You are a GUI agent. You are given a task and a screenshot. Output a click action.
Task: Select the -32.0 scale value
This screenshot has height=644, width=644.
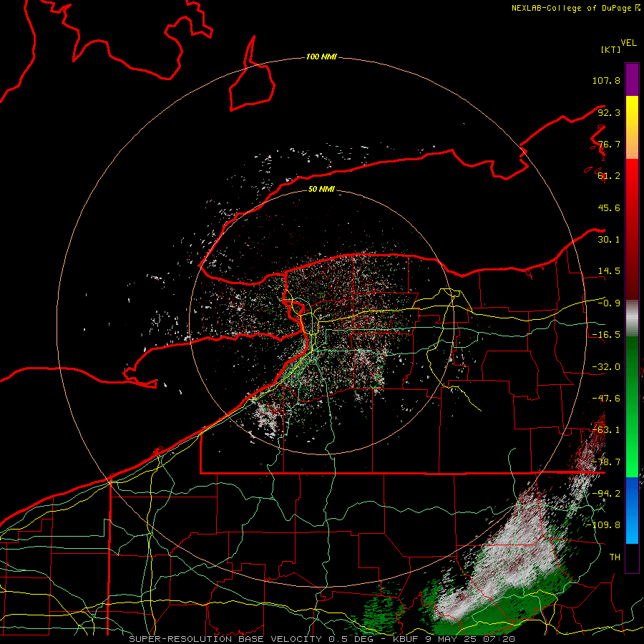pyautogui.click(x=606, y=367)
